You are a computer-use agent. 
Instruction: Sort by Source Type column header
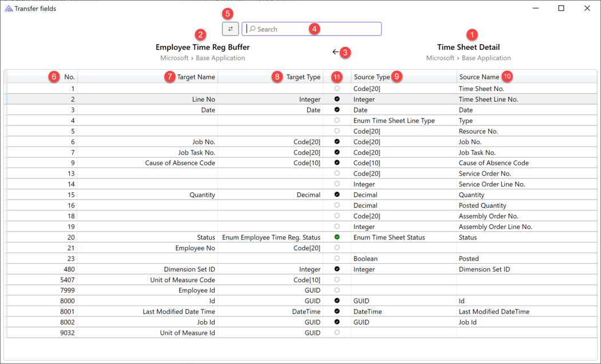pos(404,77)
